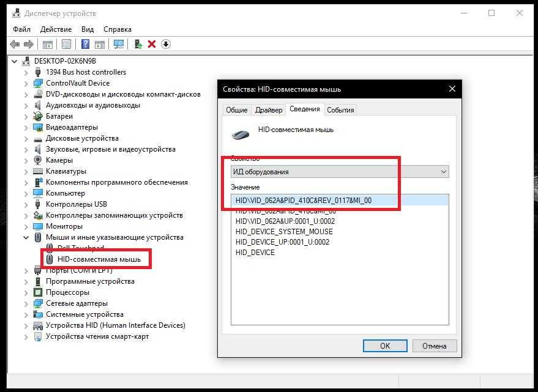Image resolution: width=538 pixels, height=392 pixels.
Task: Click the blue Help question-mark icon
Action: tap(85, 44)
